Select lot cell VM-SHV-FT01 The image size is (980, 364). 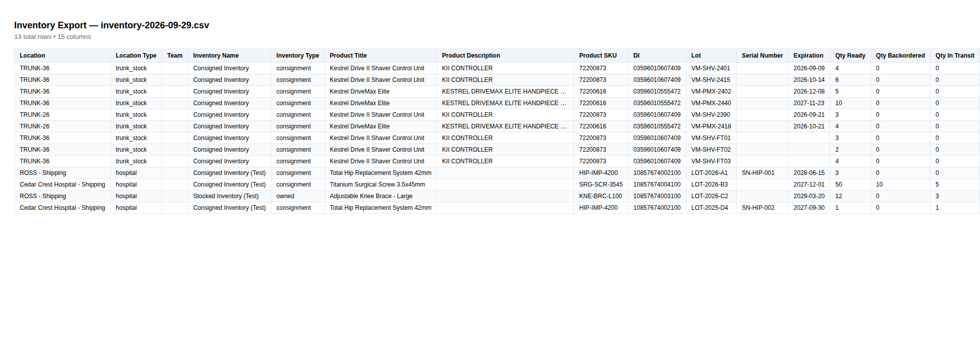tap(711, 138)
